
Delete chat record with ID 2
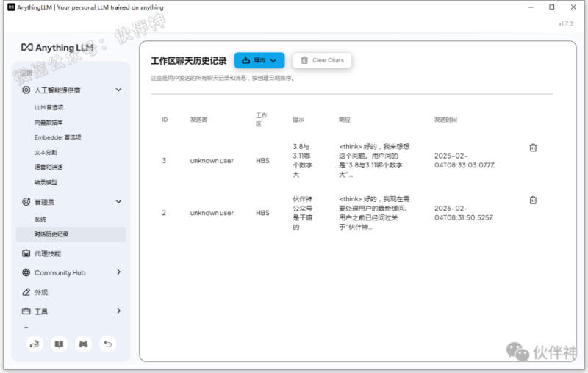coord(533,200)
